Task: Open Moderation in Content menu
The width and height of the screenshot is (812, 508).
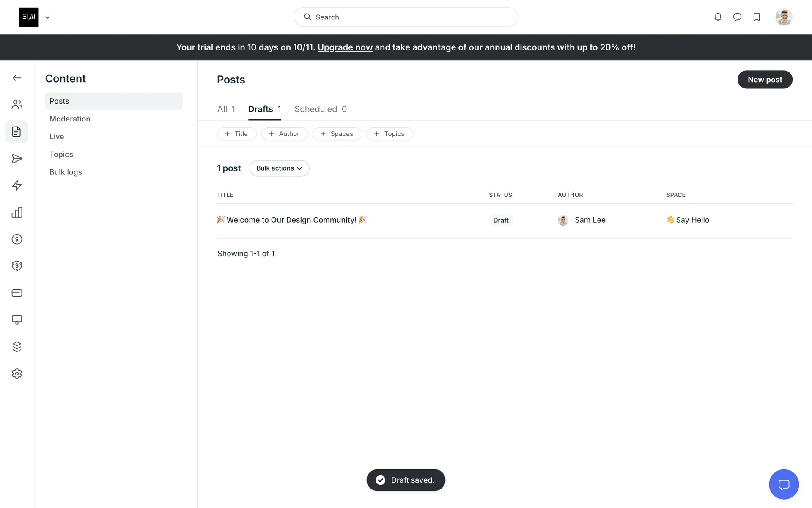Action: pyautogui.click(x=70, y=119)
